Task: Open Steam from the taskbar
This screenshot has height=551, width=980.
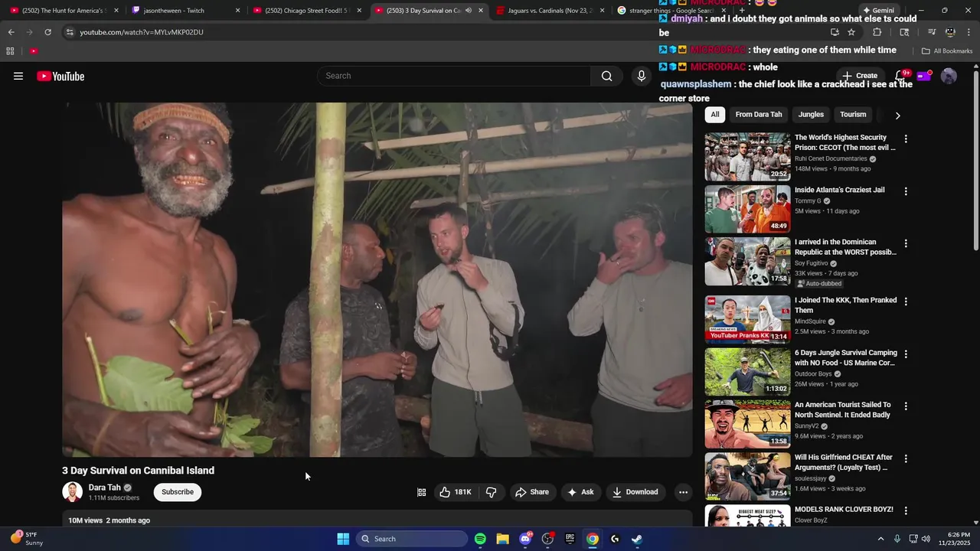Action: click(x=637, y=539)
